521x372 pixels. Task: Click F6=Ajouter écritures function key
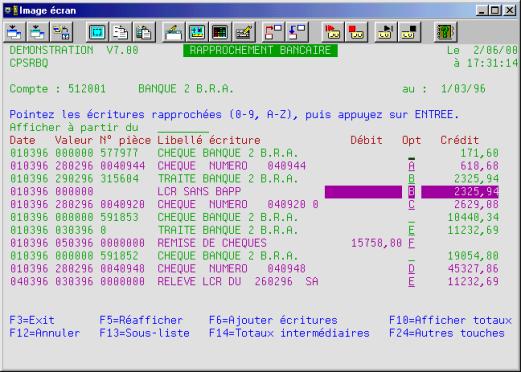(273, 320)
